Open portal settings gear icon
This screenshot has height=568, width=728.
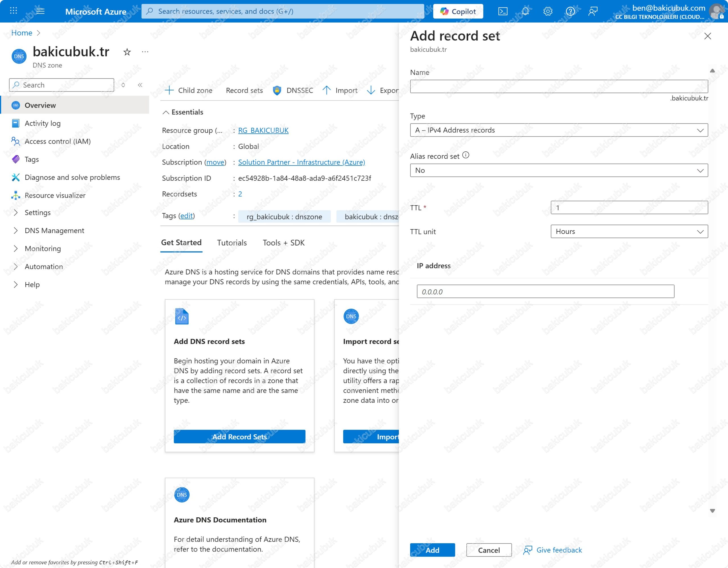click(x=548, y=11)
